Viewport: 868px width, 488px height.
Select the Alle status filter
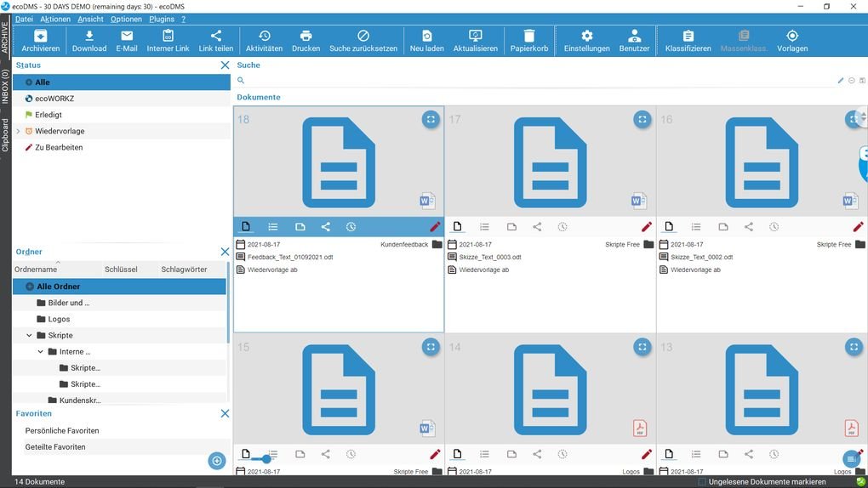click(121, 82)
